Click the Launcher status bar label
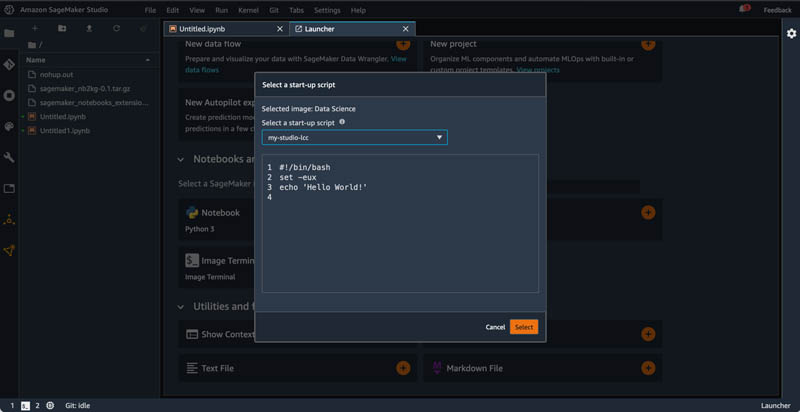This screenshot has width=800, height=412. (x=776, y=406)
